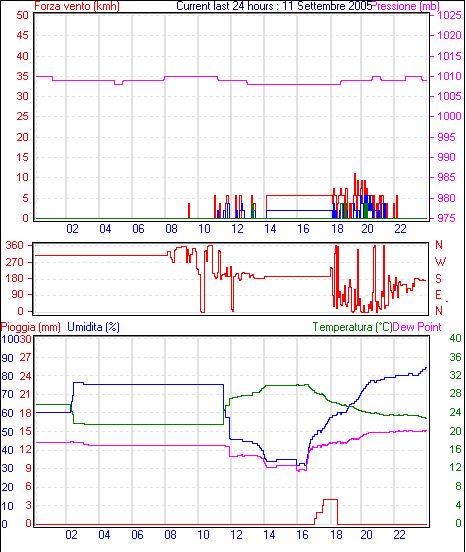466x552 pixels.
Task: Click the Dew Point legend label
Action: pyautogui.click(x=417, y=327)
